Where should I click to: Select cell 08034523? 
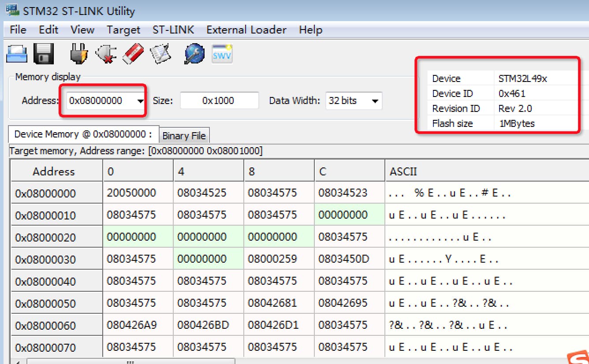[349, 193]
